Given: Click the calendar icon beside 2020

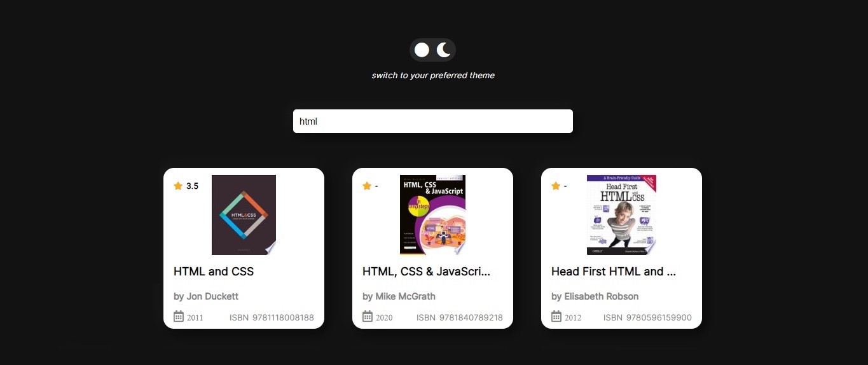Looking at the screenshot, I should [x=368, y=317].
